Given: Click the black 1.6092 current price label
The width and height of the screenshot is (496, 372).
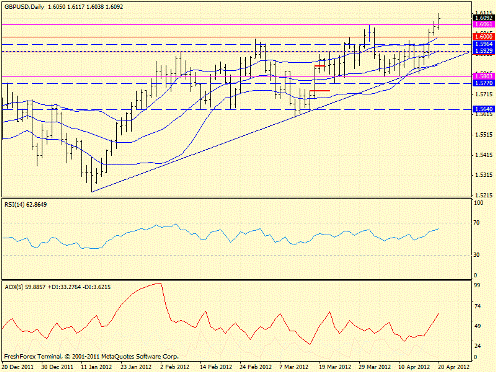Looking at the screenshot, I should [484, 18].
